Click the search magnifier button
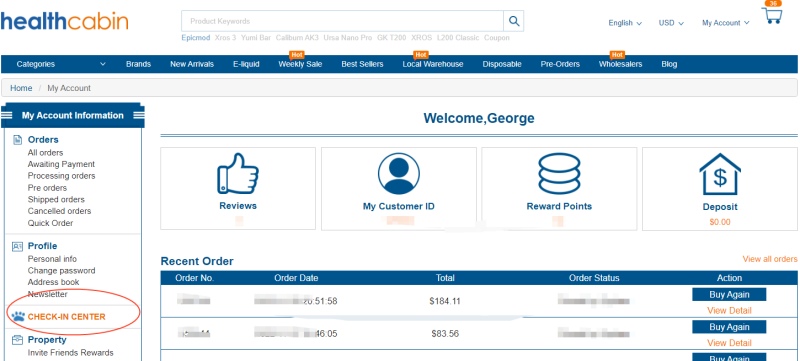Image resolution: width=800 pixels, height=361 pixels. click(x=514, y=21)
